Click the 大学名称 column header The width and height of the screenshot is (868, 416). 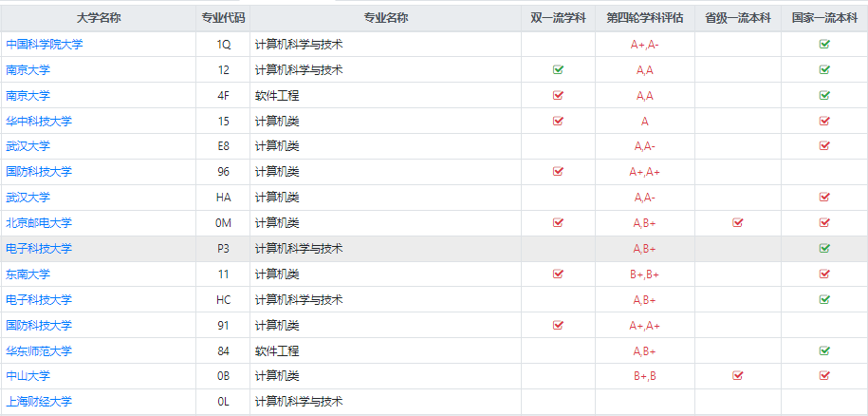click(99, 18)
